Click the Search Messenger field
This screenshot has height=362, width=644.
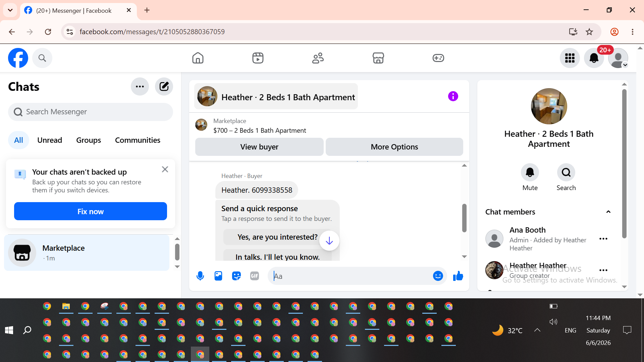[91, 112]
